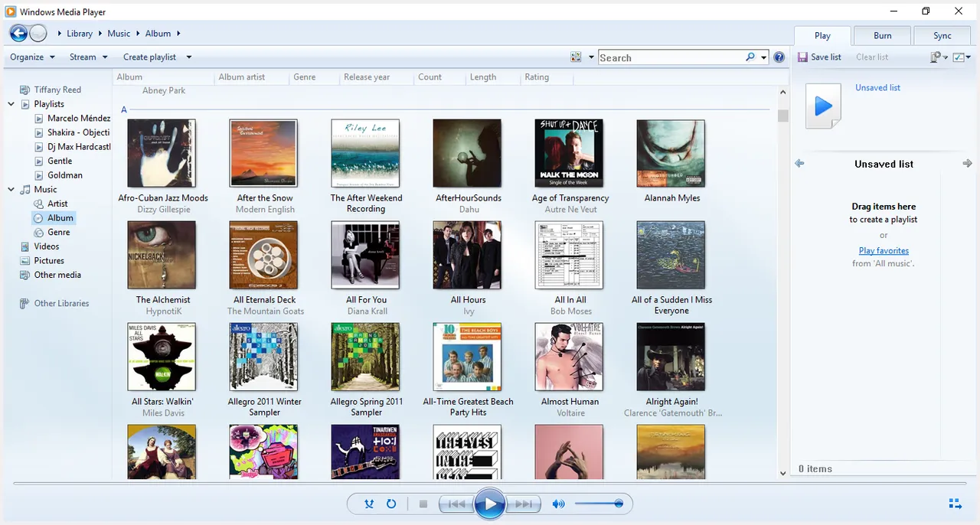980x525 pixels.
Task: Open the Organize dropdown menu
Action: 32,57
